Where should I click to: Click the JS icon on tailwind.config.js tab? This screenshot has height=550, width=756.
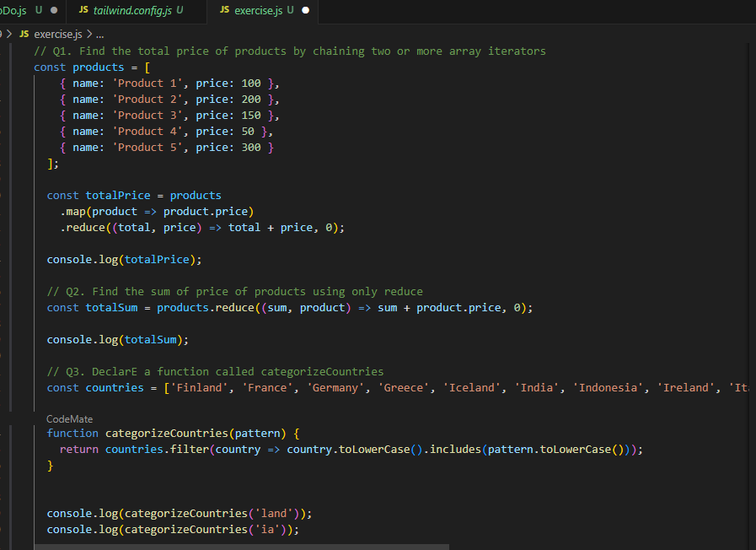[x=83, y=9]
